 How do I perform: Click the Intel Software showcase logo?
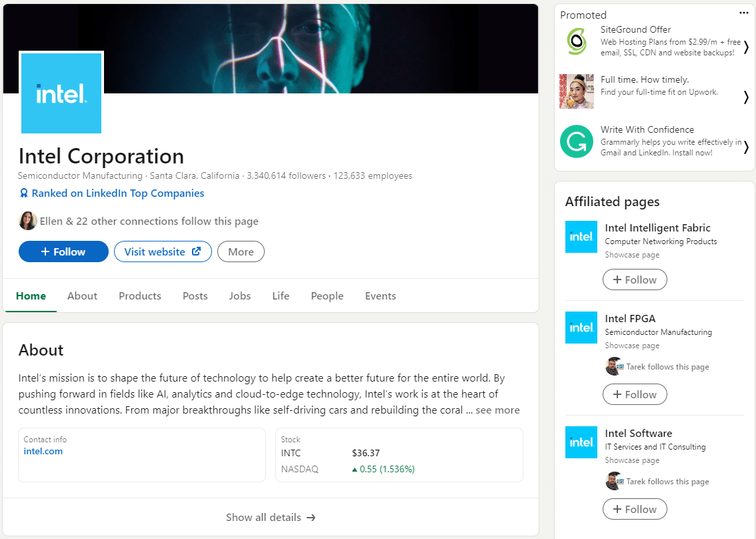581,442
